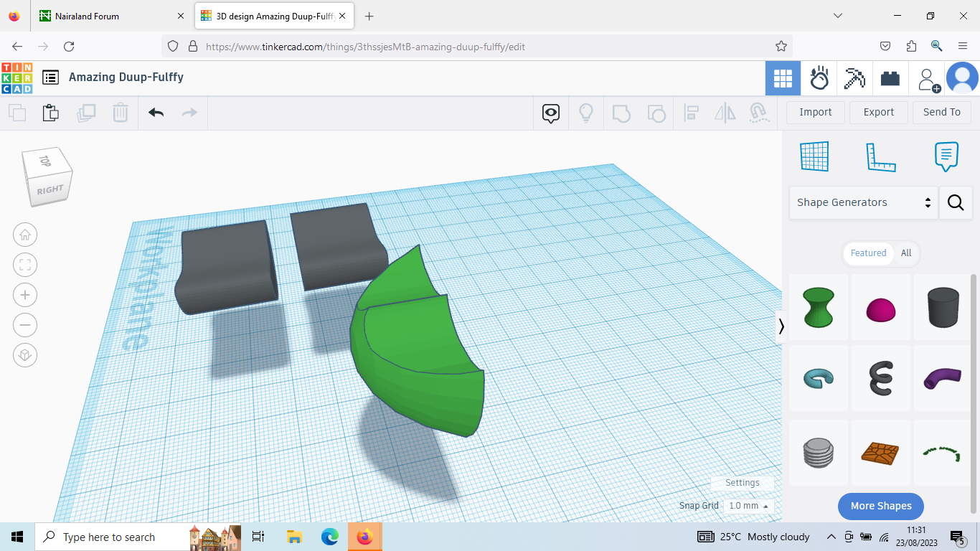Select the purple pipe shape thumbnail
This screenshot has width=980, height=551.
(x=942, y=378)
